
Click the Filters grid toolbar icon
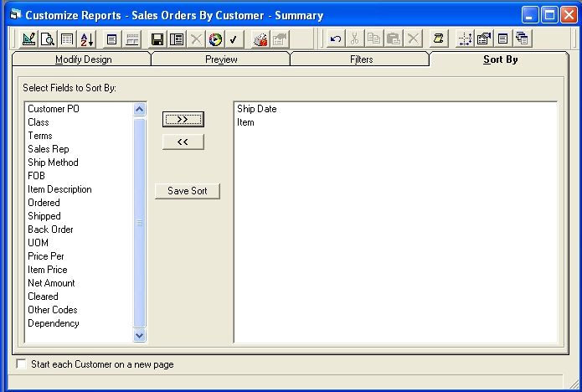(67, 39)
